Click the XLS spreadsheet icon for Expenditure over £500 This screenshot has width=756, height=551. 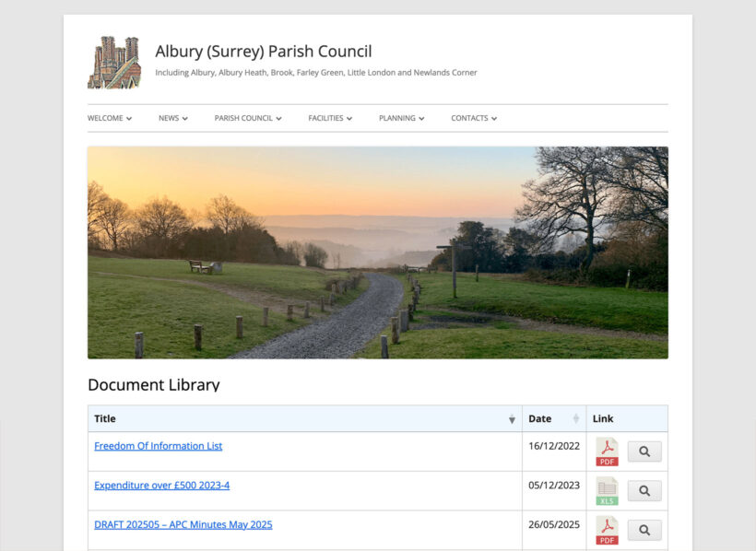pyautogui.click(x=607, y=490)
